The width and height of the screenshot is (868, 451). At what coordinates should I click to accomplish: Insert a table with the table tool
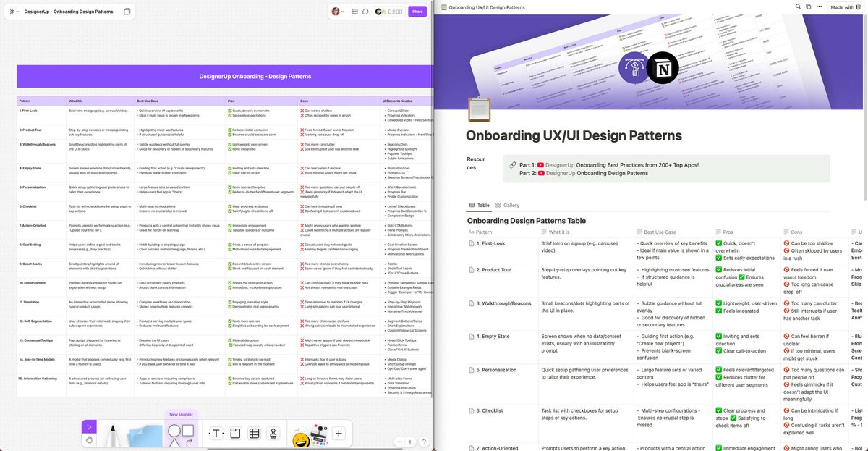[255, 434]
